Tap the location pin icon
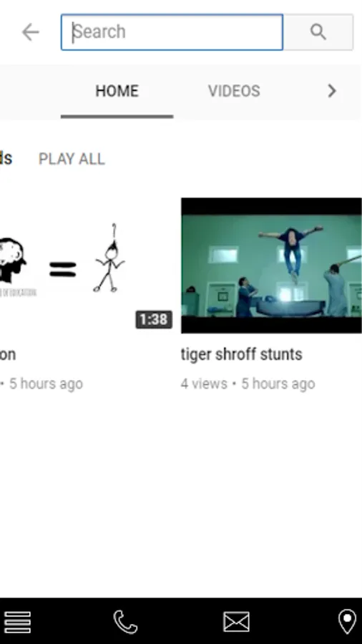 click(x=347, y=622)
